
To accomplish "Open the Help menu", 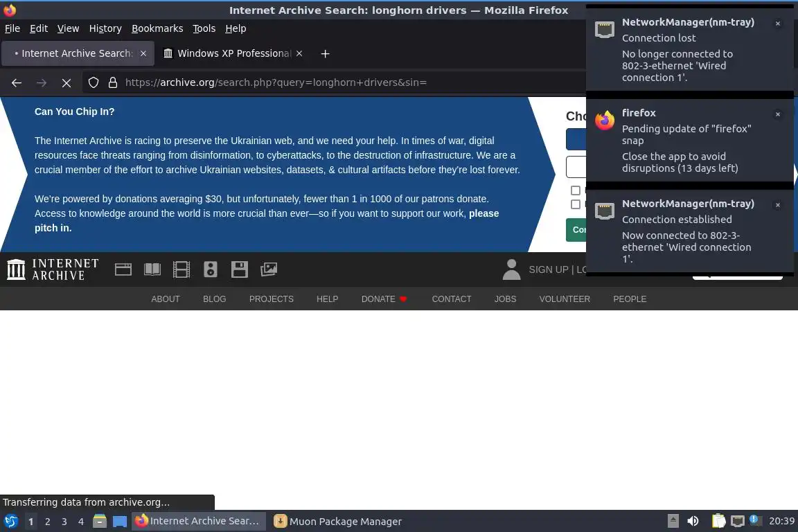I will tap(236, 28).
